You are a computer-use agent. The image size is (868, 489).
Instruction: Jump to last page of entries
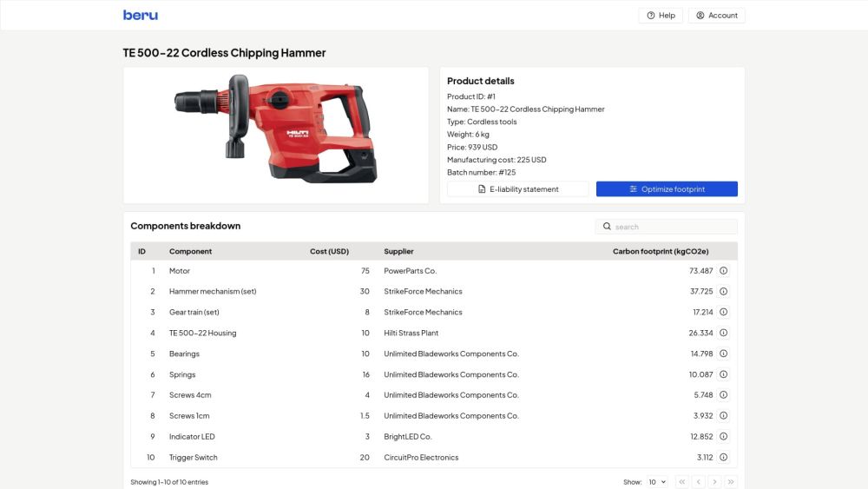point(731,482)
